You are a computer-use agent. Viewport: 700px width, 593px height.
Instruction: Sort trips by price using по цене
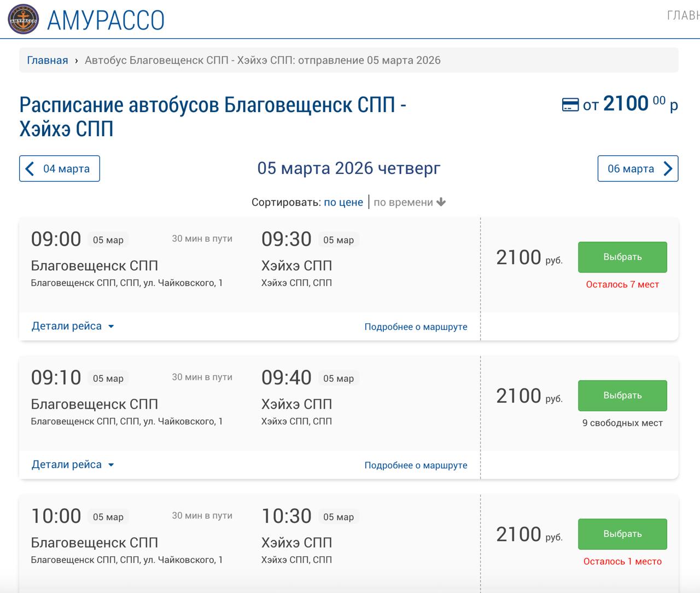point(343,202)
